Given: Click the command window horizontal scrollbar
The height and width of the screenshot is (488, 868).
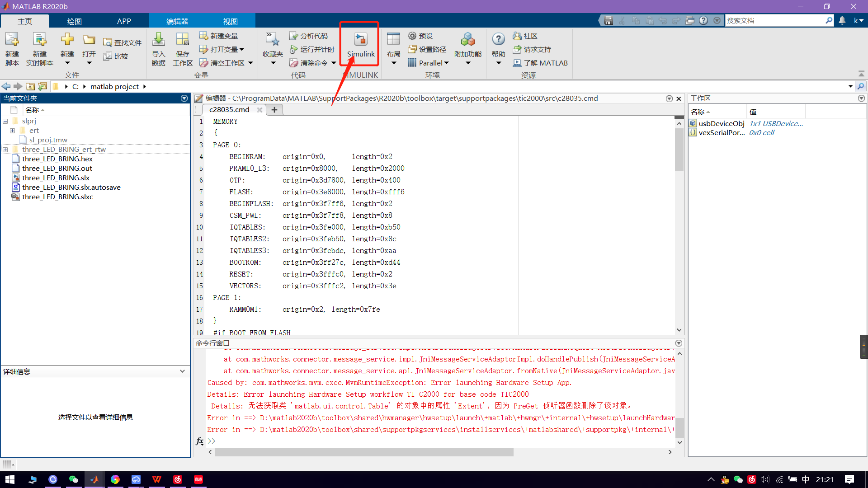Looking at the screenshot, I should 364,452.
